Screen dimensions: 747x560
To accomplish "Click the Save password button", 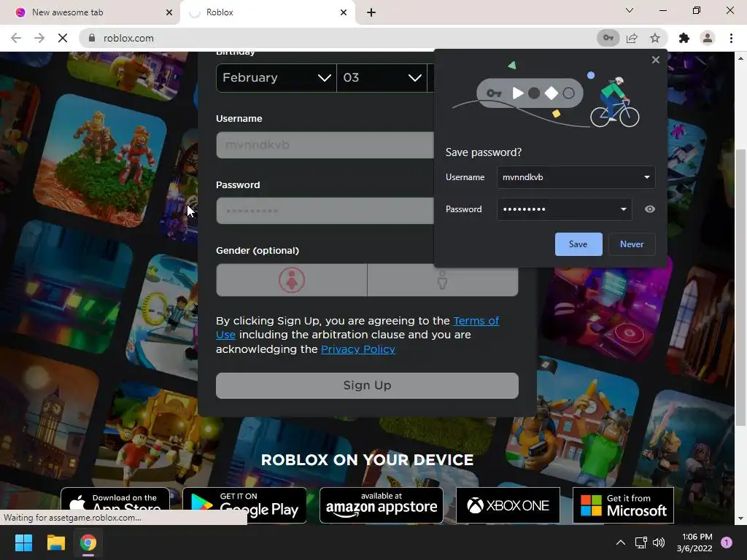I will (x=578, y=244).
